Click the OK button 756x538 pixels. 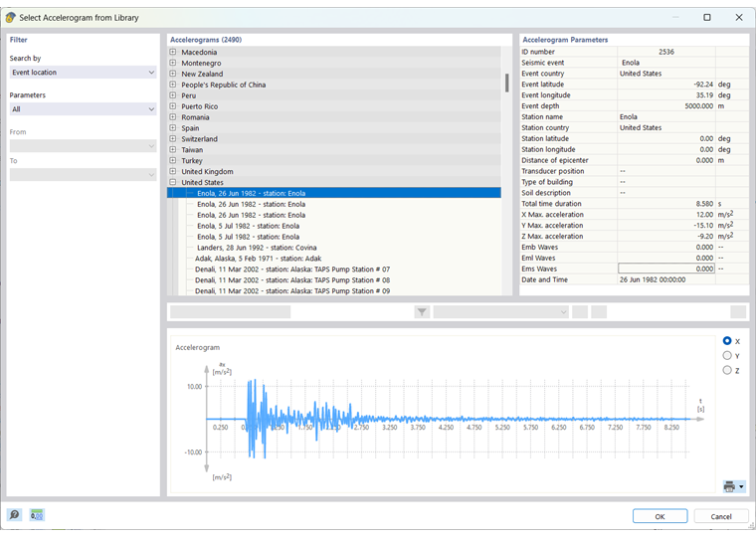point(660,516)
